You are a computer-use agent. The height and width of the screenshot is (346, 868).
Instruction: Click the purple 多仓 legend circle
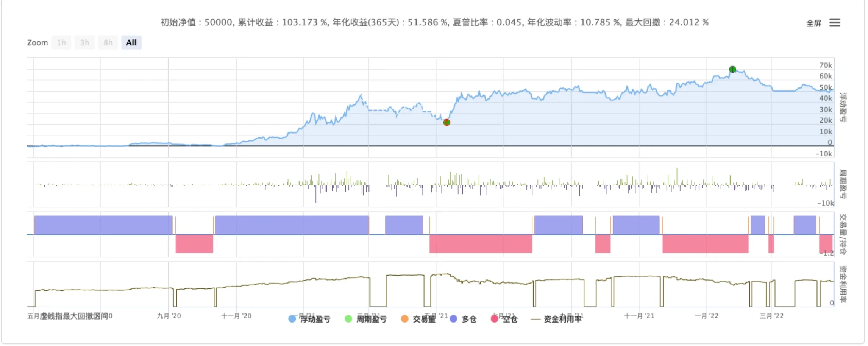tap(453, 319)
